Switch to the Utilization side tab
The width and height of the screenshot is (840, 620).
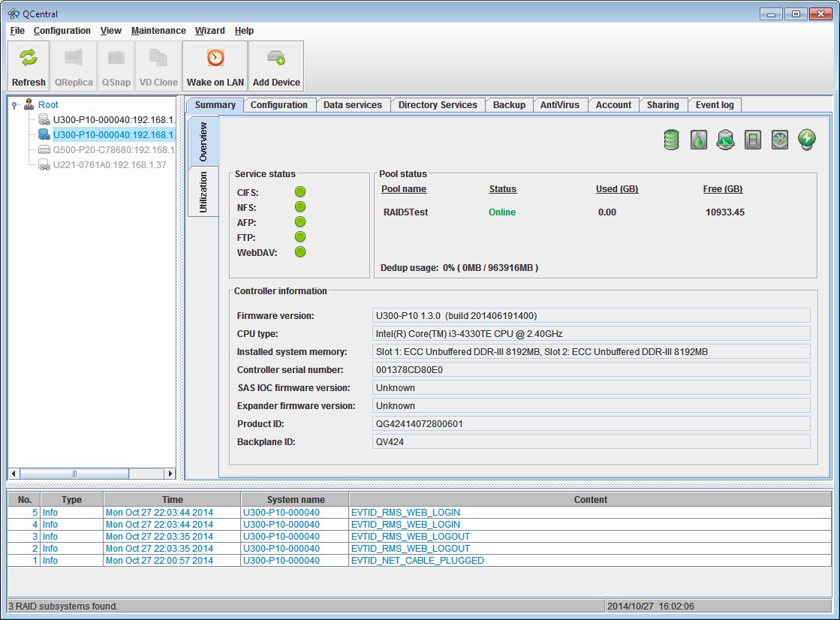(202, 191)
